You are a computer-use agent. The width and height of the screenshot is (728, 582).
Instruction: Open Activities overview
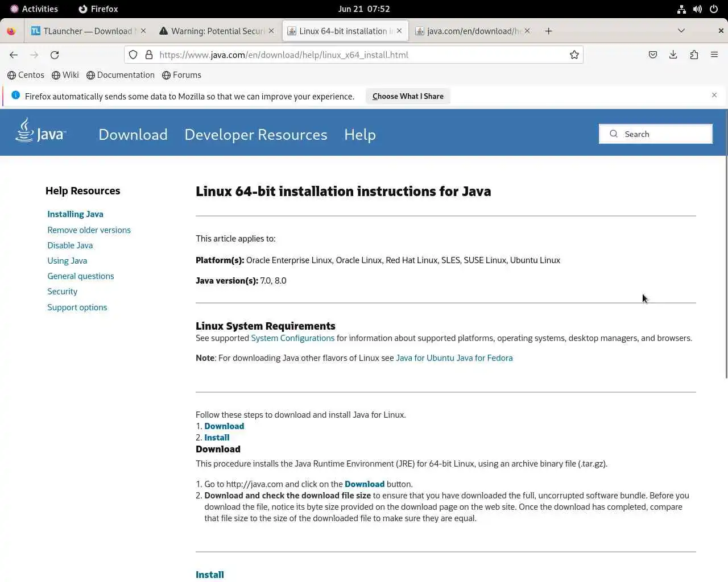point(34,9)
